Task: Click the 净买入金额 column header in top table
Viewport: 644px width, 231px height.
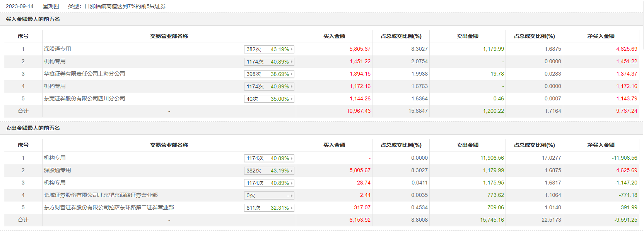Action: click(601, 36)
